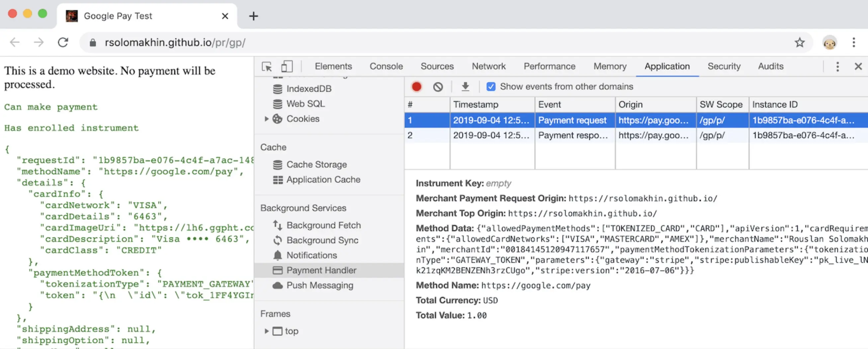Image resolution: width=868 pixels, height=349 pixels.
Task: Activate the inspect element picker
Action: click(267, 66)
